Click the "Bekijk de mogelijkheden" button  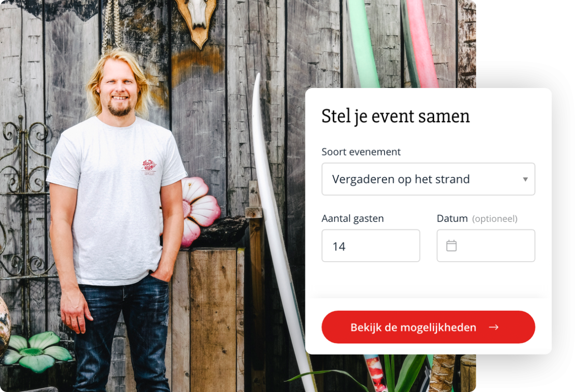[x=428, y=327]
